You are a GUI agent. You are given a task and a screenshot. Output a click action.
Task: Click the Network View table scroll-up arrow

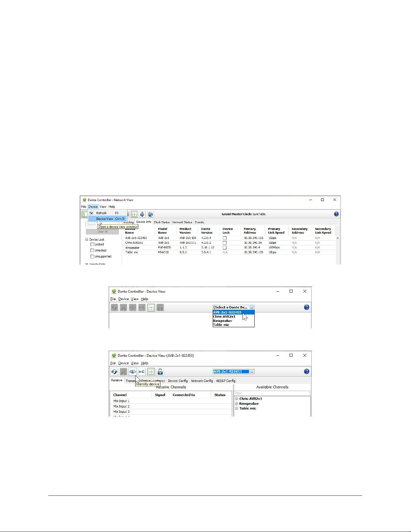pos(338,238)
